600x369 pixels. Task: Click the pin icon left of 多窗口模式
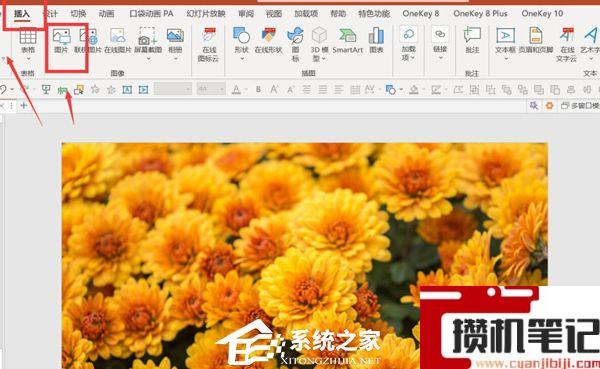click(534, 105)
